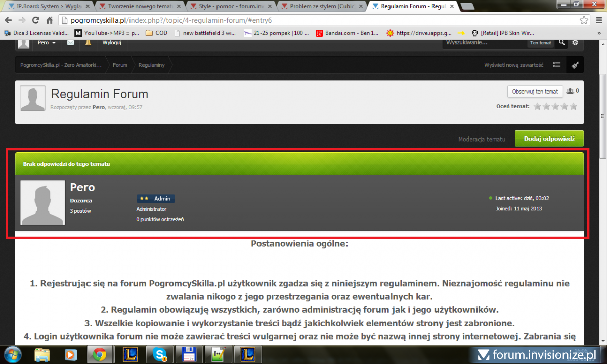Open the PogromcySkilla.pl breadcrumb link
Viewport: 607px width, 364px height.
61,65
